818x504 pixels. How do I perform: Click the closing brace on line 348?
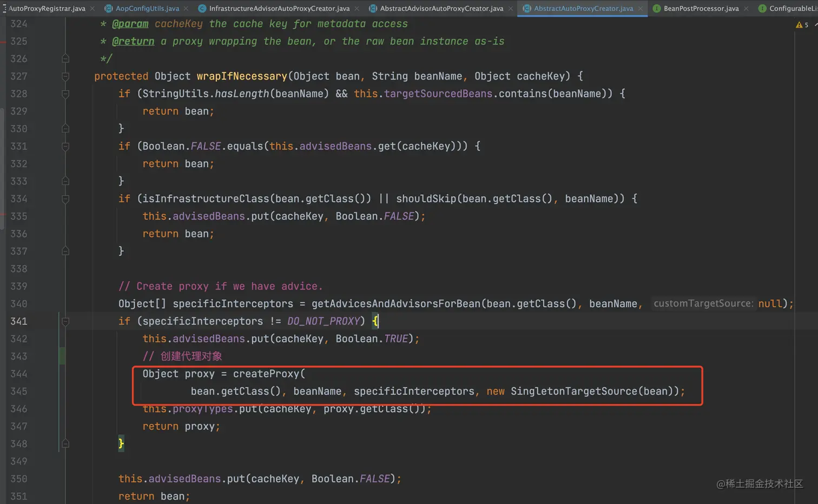121,444
